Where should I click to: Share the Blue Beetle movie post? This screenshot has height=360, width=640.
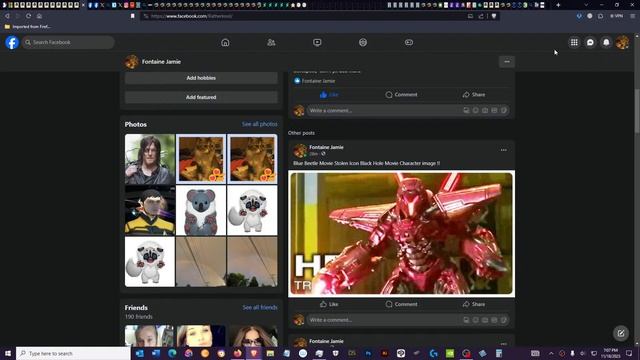pyautogui.click(x=474, y=304)
